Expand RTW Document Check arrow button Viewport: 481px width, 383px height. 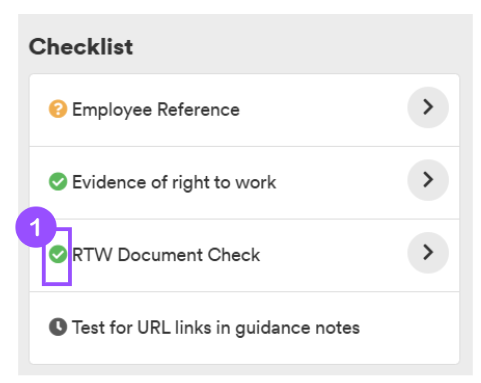click(428, 253)
